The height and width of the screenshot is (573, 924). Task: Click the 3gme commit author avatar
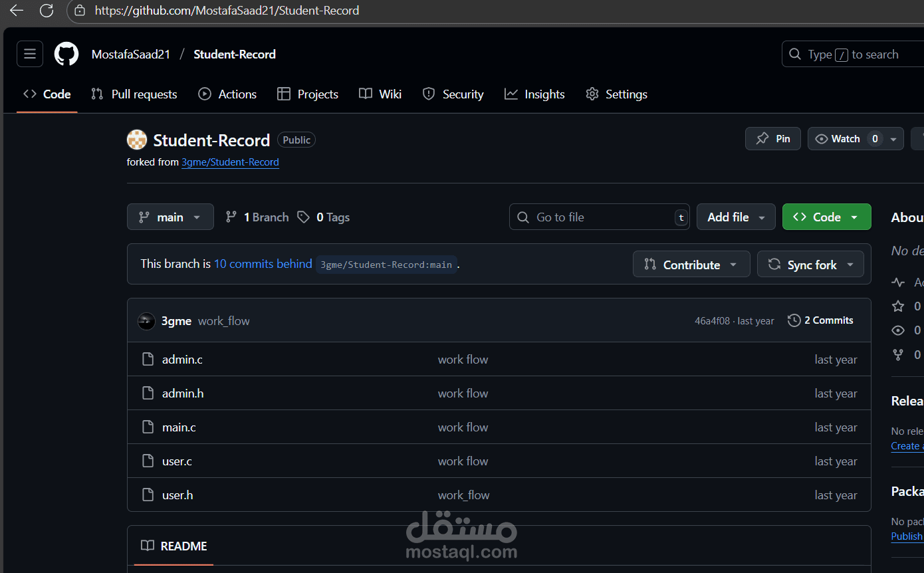click(x=146, y=321)
